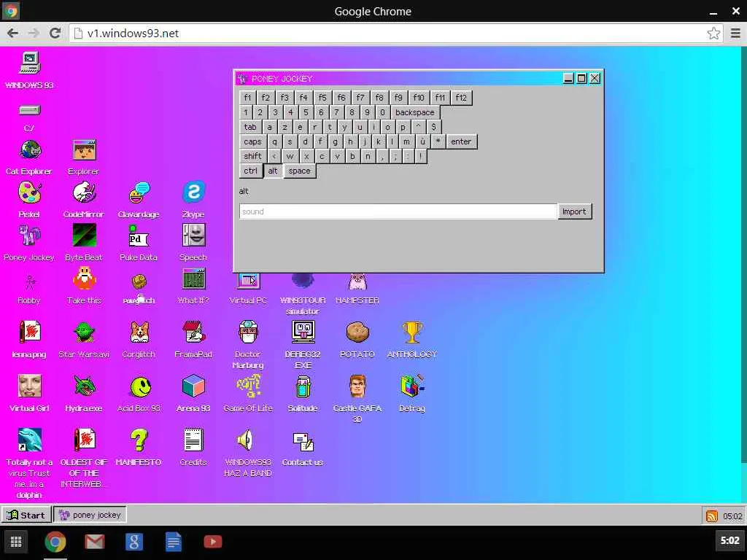Screen dimensions: 747x560
Task: Launch Arena 93 cube icon
Action: [x=193, y=386]
